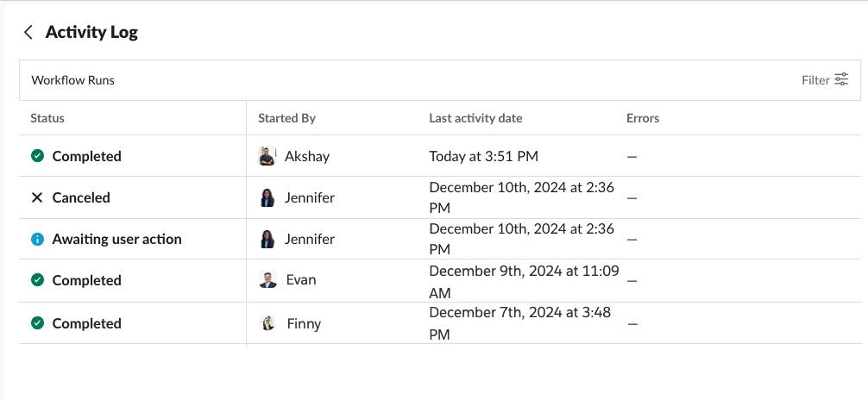The width and height of the screenshot is (868, 400).
Task: Click the Workflow Runs label
Action: (x=73, y=80)
